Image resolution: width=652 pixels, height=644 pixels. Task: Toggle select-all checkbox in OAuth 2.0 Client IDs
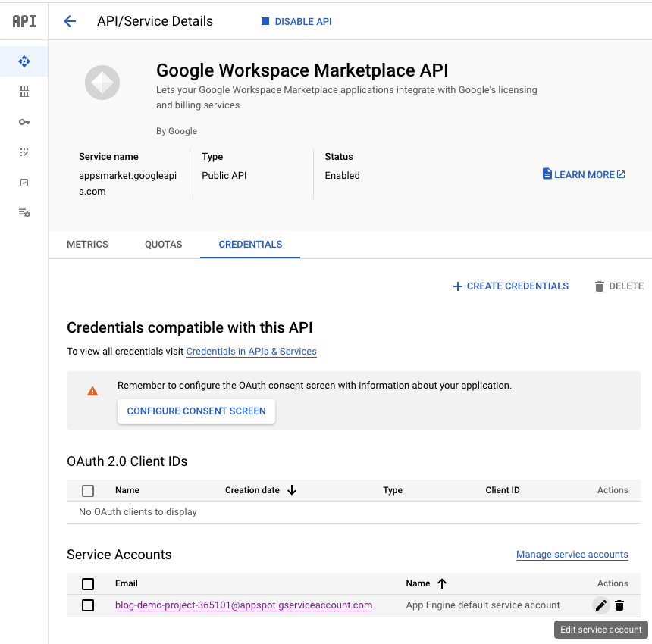[x=88, y=491]
